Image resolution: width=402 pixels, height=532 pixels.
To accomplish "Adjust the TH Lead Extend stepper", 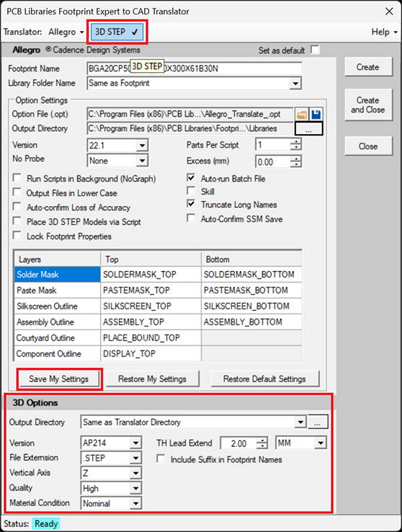I will [x=262, y=443].
